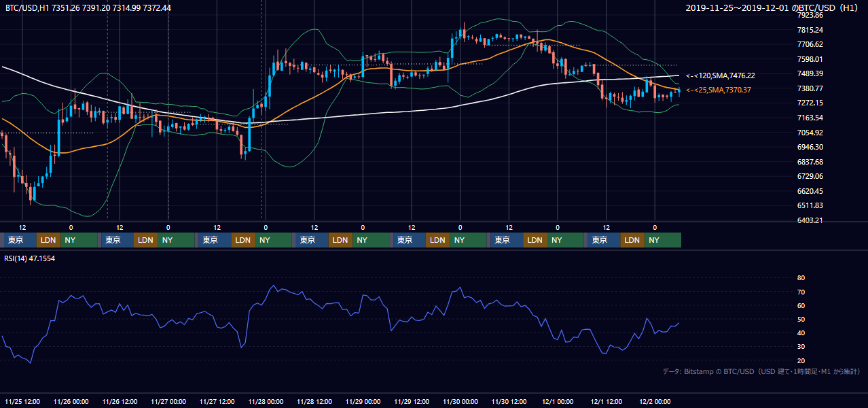Click price axis label 6837.68
The image size is (868, 408).
click(x=810, y=162)
